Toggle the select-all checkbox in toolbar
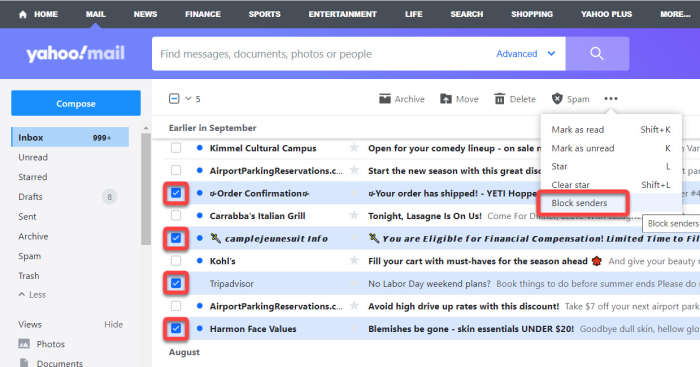Screen dimensions: 700x367 (174, 99)
